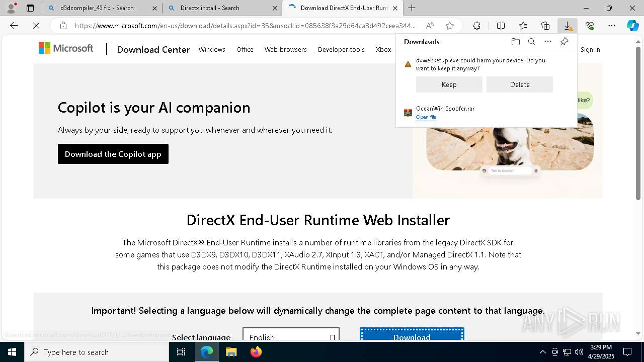
Task: Open Task View on taskbar
Action: point(182,352)
